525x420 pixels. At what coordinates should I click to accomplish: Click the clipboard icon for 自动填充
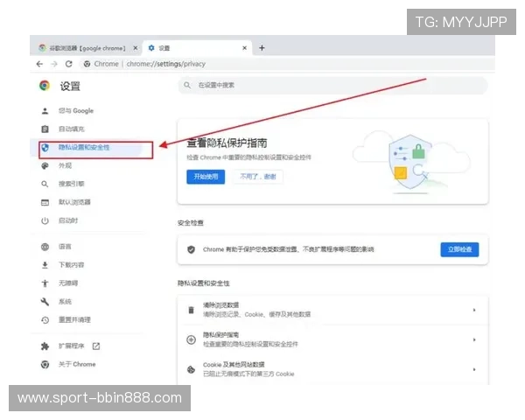45,129
